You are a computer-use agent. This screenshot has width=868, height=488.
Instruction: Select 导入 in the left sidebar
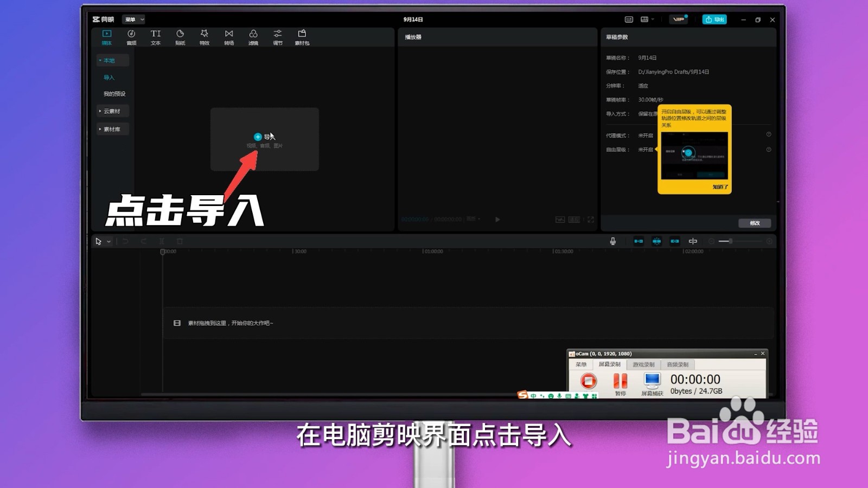click(x=109, y=78)
